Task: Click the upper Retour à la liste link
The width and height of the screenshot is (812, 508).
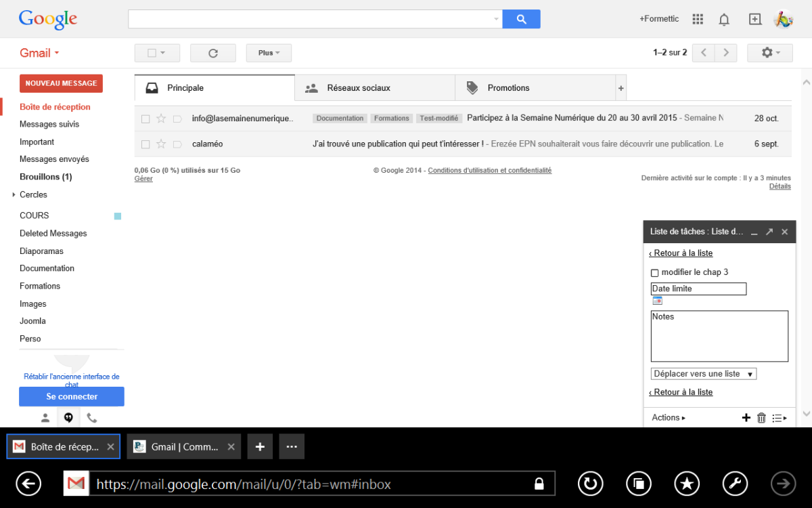Action: [681, 253]
